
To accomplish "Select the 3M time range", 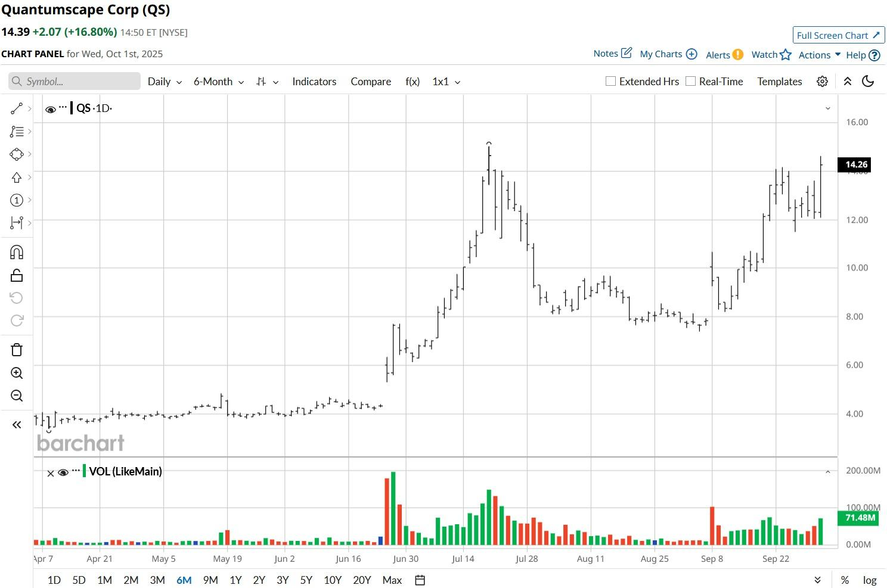I will coord(157,580).
